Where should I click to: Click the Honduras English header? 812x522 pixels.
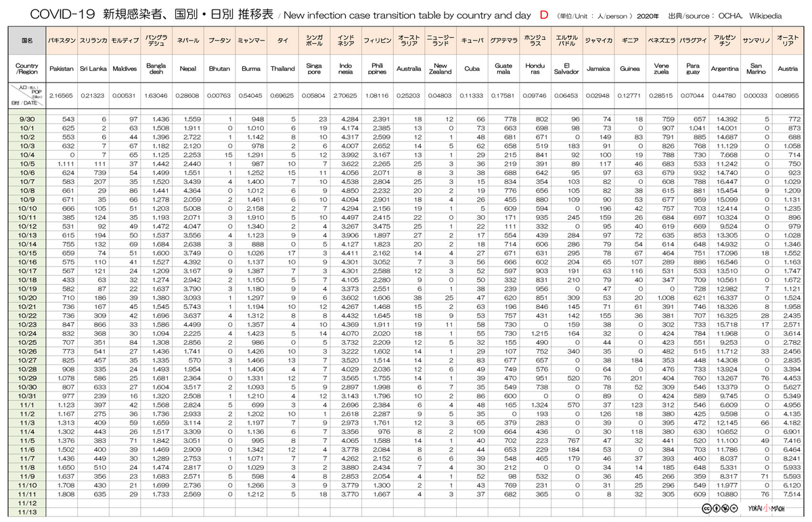pos(536,69)
